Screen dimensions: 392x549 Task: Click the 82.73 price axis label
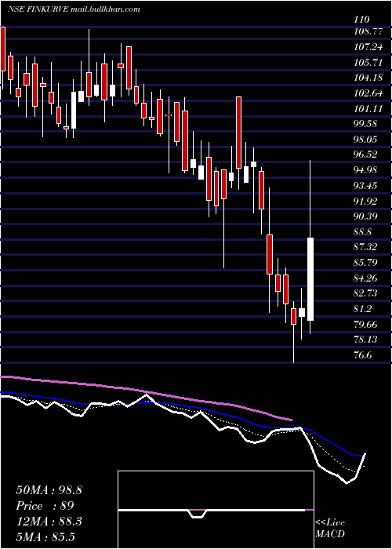point(365,293)
